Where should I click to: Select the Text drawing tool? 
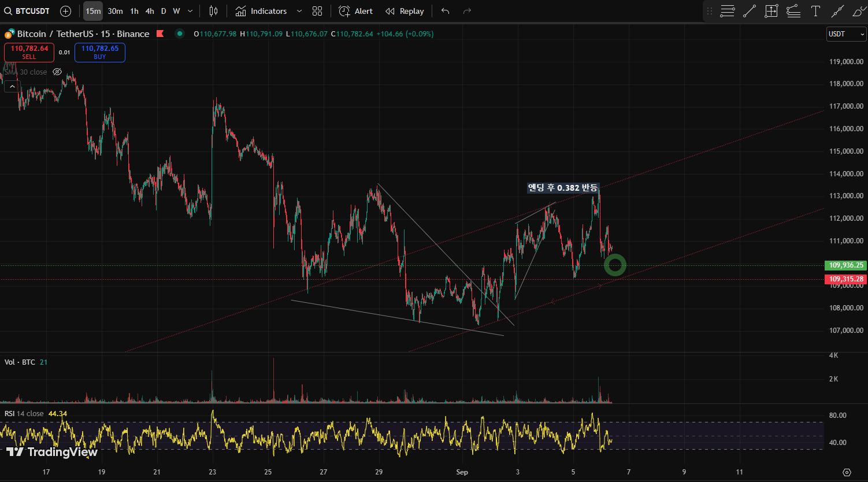(x=815, y=11)
